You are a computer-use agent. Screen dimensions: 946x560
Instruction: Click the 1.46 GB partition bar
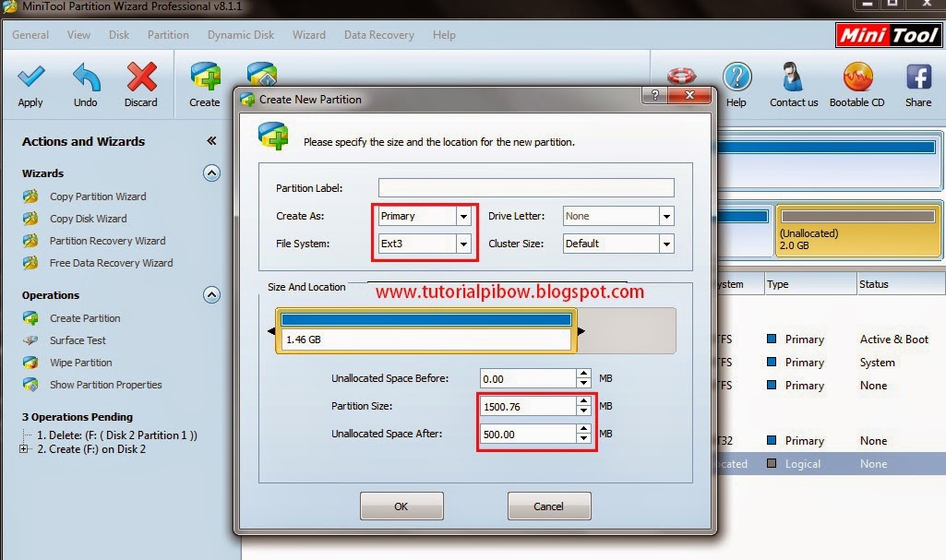click(426, 330)
